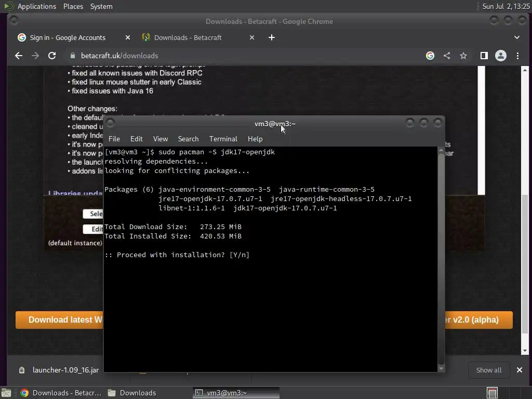Click 'Total Installed Size: 420.53 MiB' line
Screen dimensions: 532x399
(x=173, y=236)
